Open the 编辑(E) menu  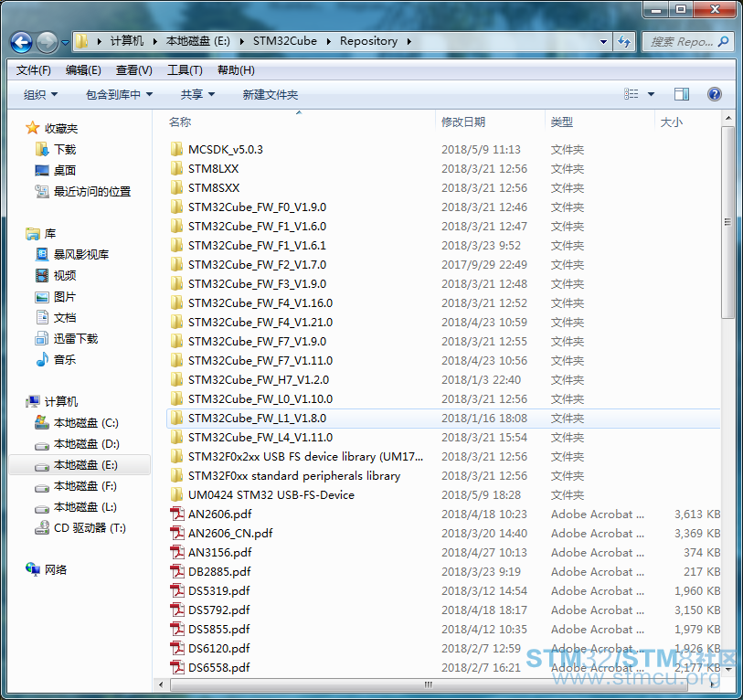83,70
